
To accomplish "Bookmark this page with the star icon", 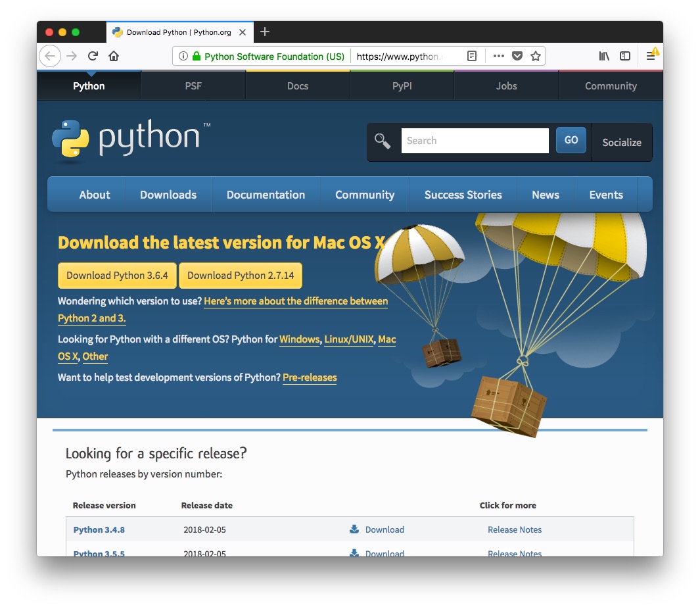I will (536, 56).
